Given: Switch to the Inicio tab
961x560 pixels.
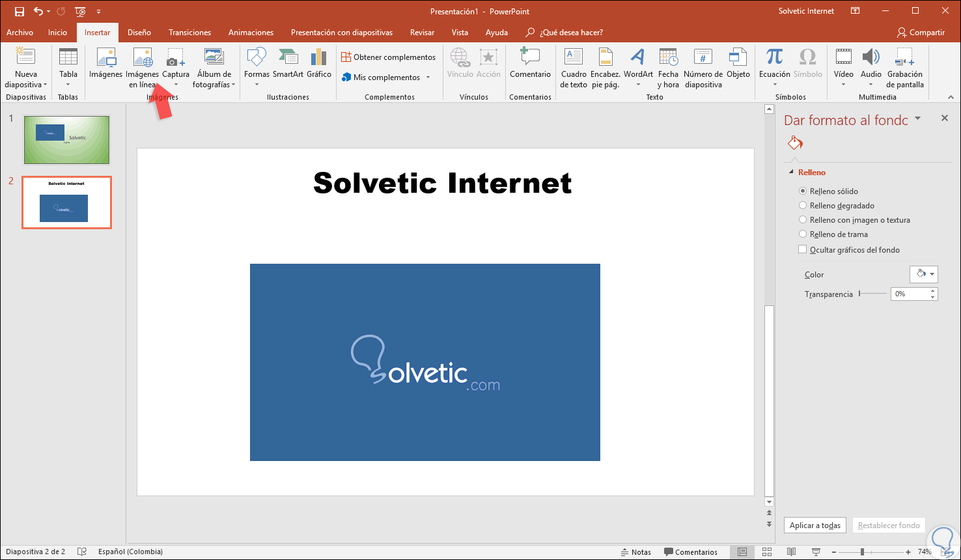Looking at the screenshot, I should click(57, 33).
